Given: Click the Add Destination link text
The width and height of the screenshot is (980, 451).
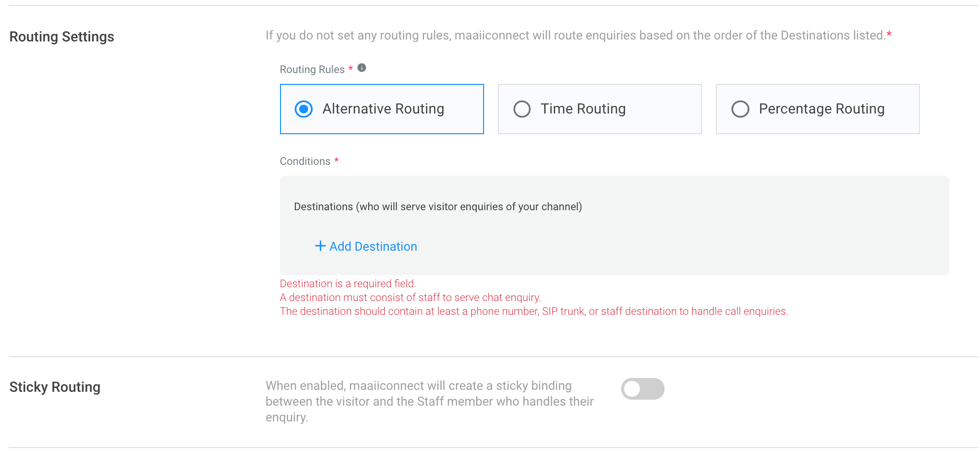Looking at the screenshot, I should pyautogui.click(x=373, y=246).
